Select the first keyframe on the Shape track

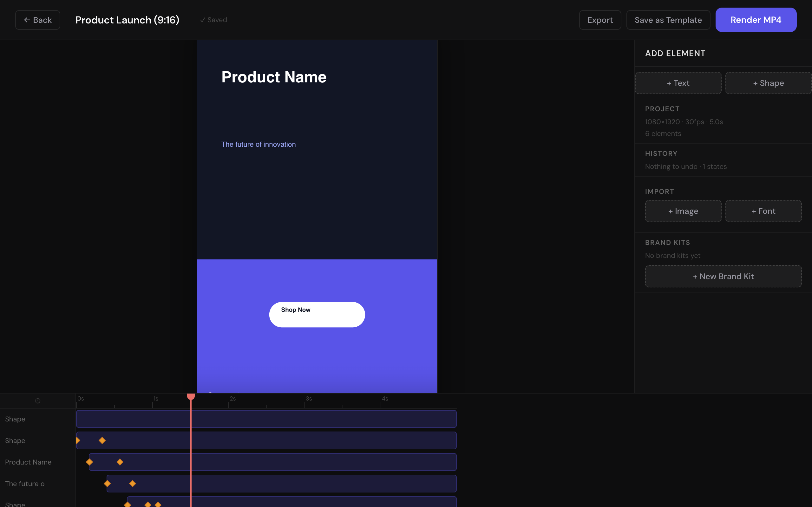pyautogui.click(x=78, y=440)
